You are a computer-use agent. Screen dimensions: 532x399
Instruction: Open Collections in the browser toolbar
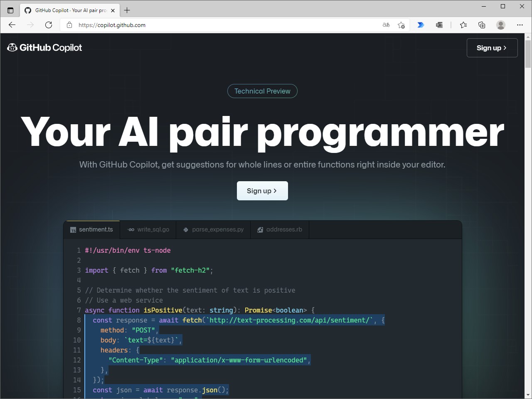(481, 25)
